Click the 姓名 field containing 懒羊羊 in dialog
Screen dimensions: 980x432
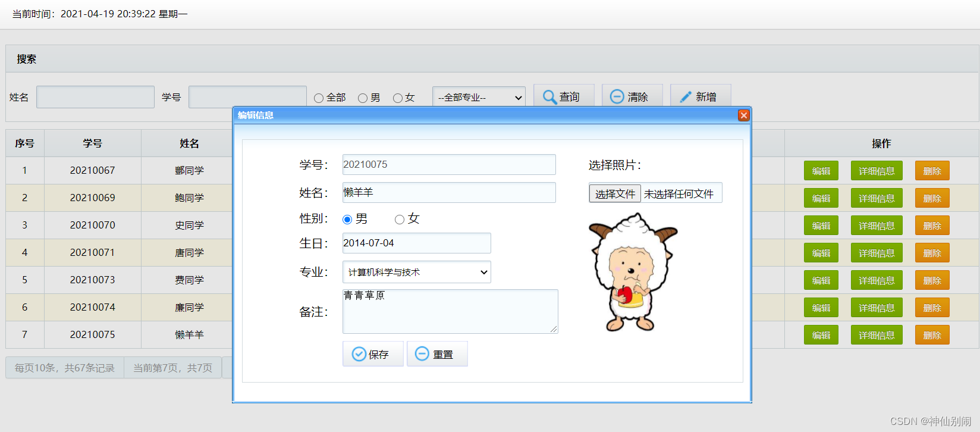pyautogui.click(x=449, y=192)
